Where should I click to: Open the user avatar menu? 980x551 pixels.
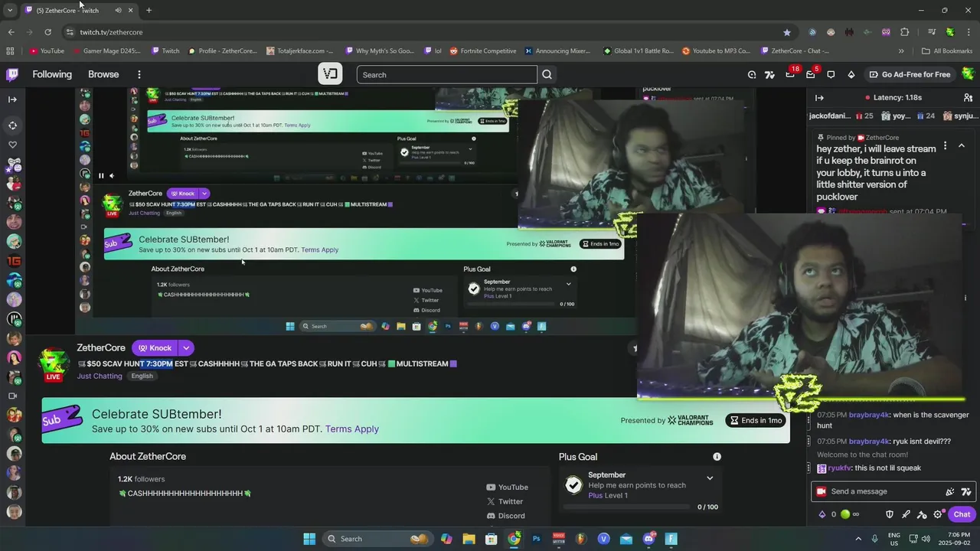[x=969, y=74]
